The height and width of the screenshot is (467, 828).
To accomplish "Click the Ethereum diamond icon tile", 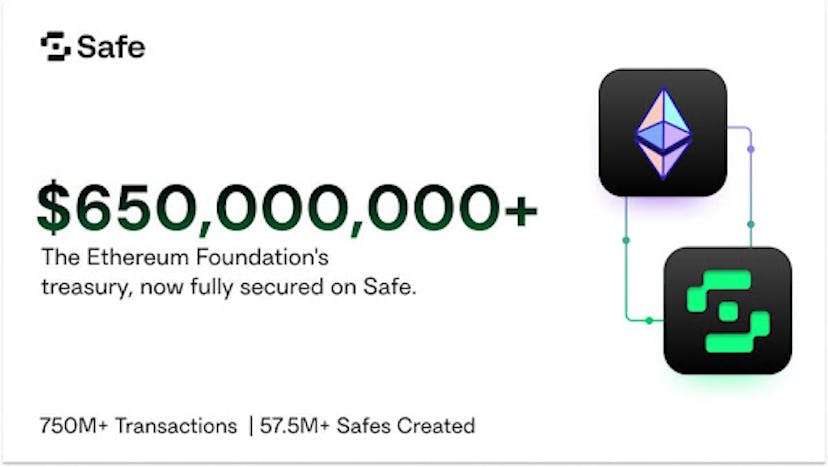I will tap(662, 132).
